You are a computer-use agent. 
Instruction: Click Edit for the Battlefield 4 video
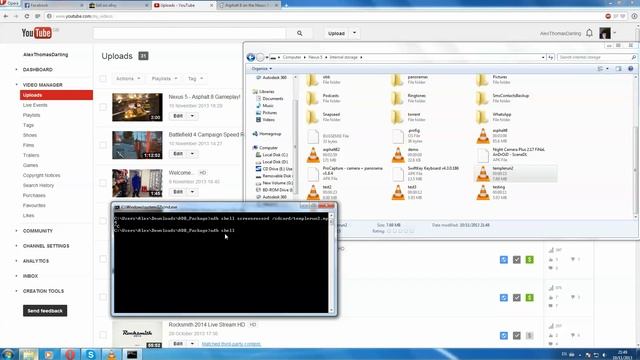pos(178,154)
